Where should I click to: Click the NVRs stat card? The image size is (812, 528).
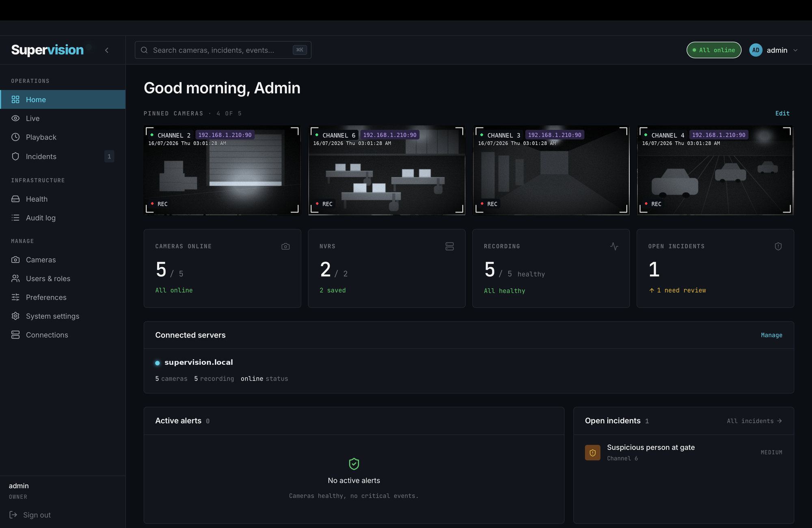click(387, 268)
